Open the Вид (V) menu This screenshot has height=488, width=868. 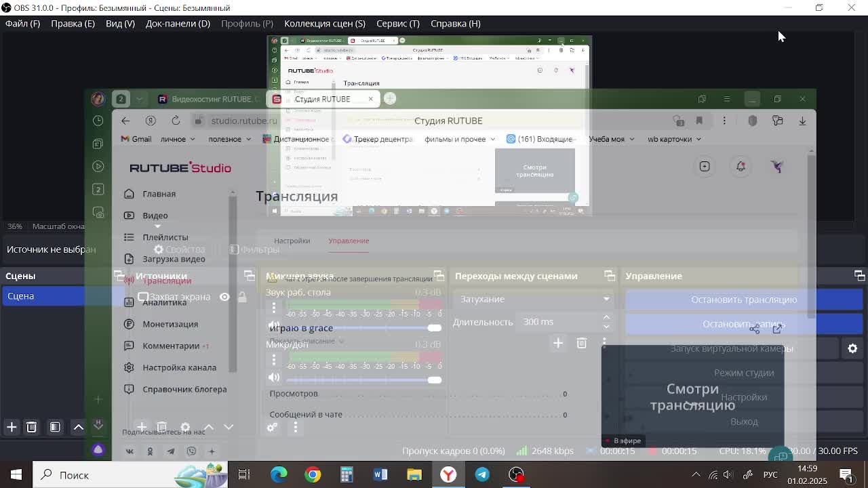coord(120,23)
